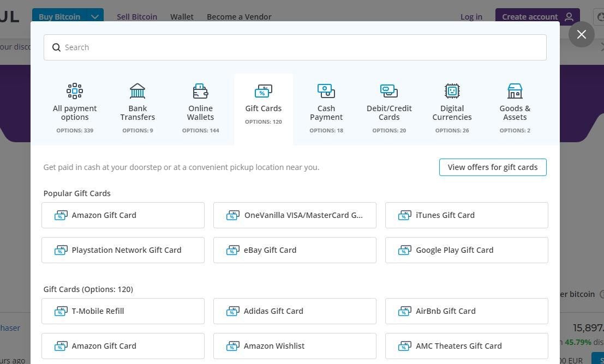604x364 pixels.
Task: Click 'OPTIONS: 26' count text
Action: coord(452,130)
